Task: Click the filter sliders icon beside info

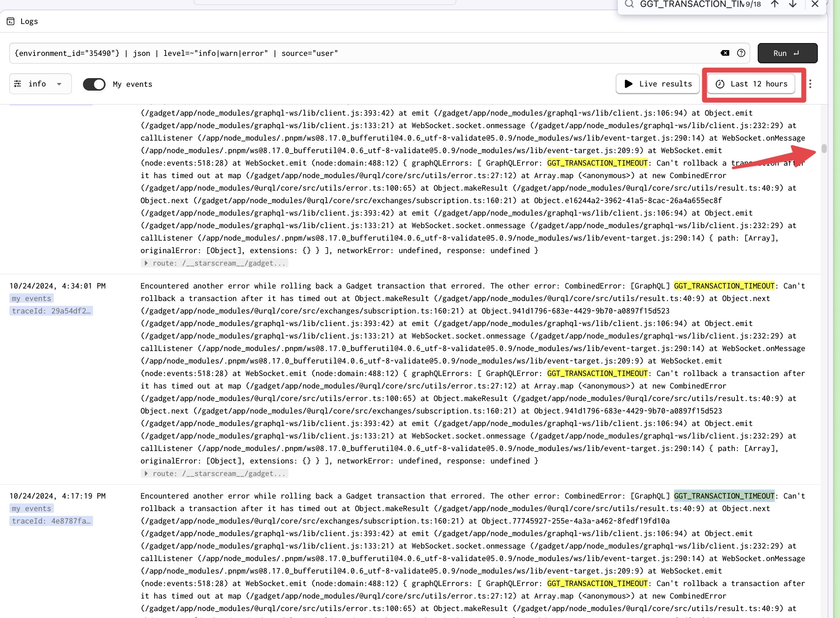Action: pyautogui.click(x=18, y=84)
